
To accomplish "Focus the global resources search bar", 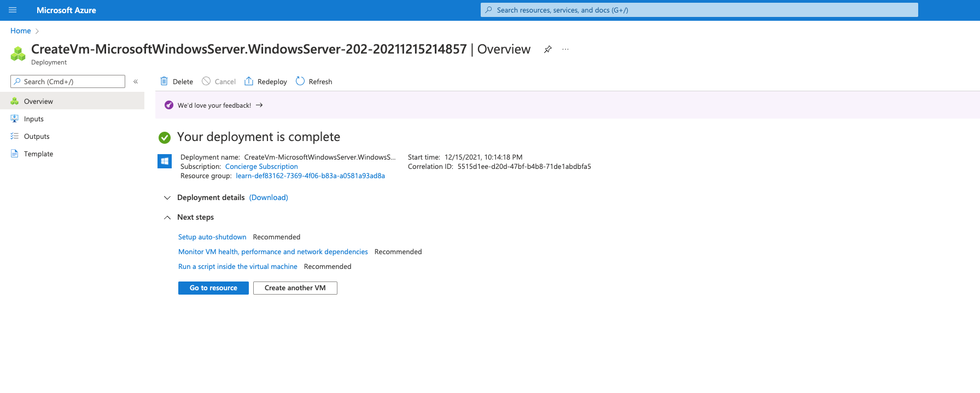I will (x=699, y=10).
